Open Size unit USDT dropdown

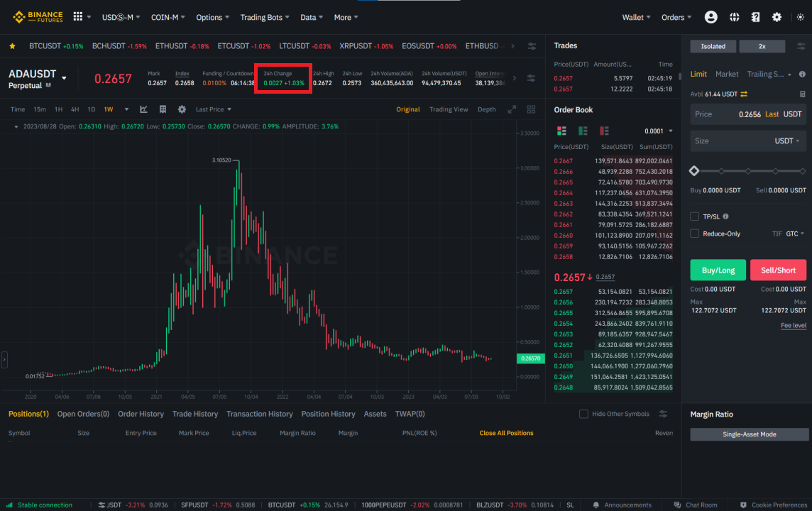click(786, 141)
